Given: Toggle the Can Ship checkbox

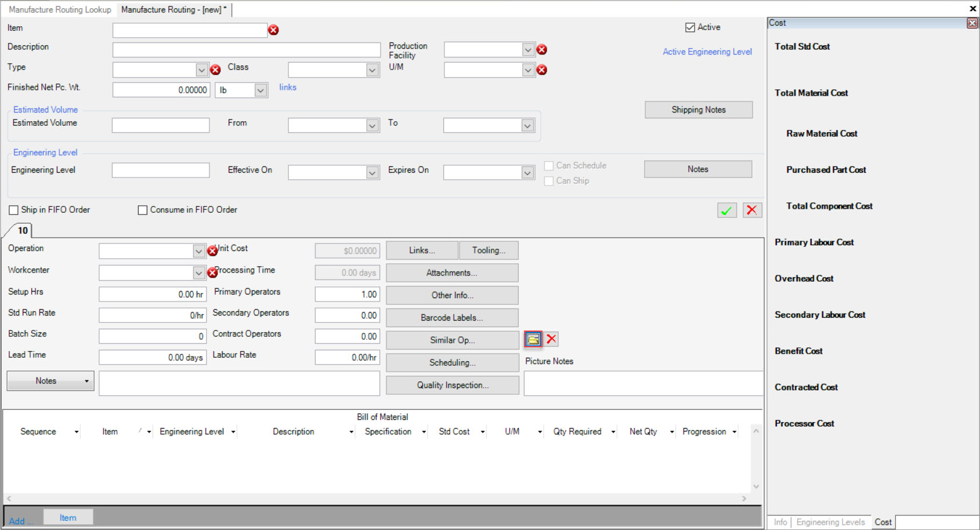Looking at the screenshot, I should point(548,181).
